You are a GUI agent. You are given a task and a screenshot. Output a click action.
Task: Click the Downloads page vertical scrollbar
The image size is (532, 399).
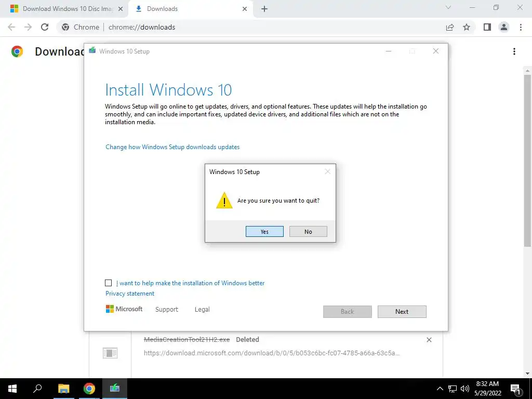pos(527,161)
